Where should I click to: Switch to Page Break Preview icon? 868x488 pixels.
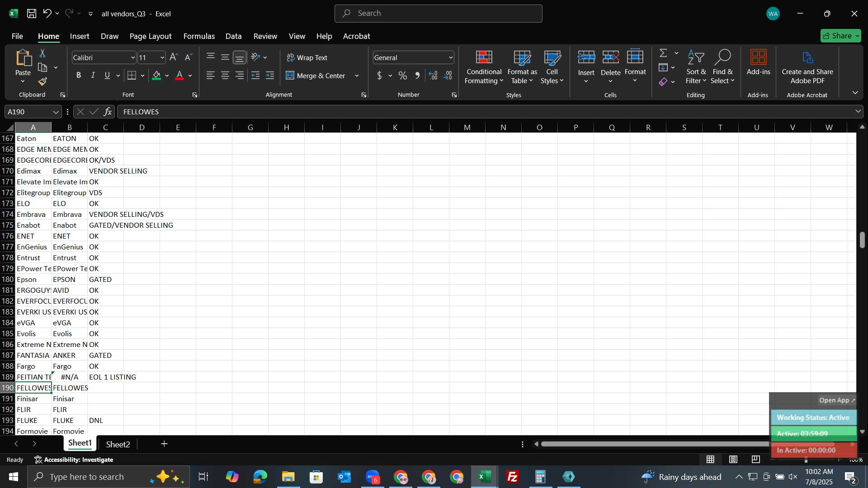pyautogui.click(x=756, y=460)
